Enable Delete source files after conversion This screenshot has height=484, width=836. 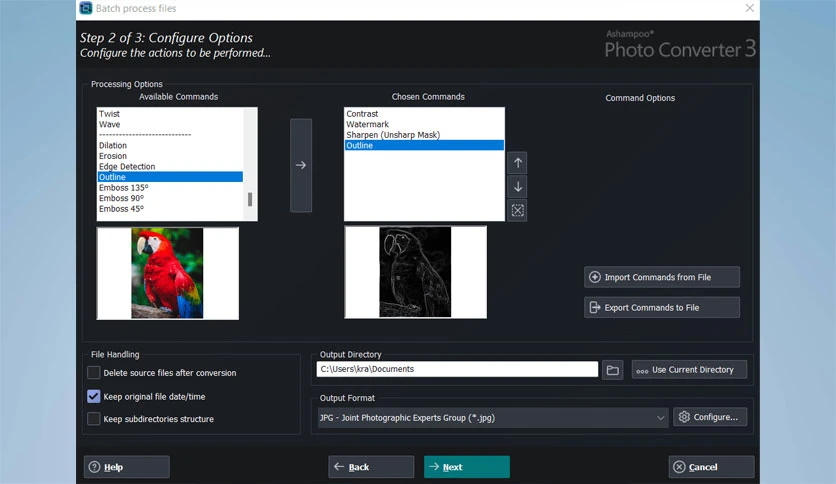click(93, 373)
